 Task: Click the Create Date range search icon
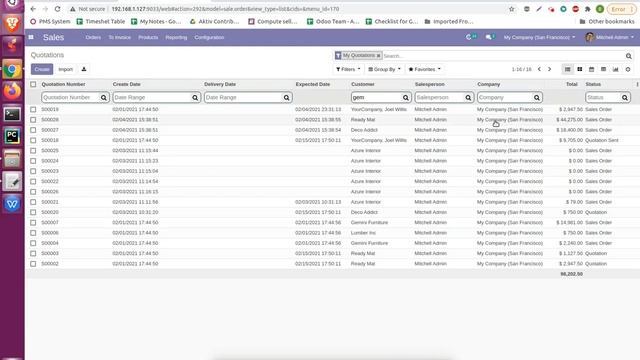pos(195,98)
